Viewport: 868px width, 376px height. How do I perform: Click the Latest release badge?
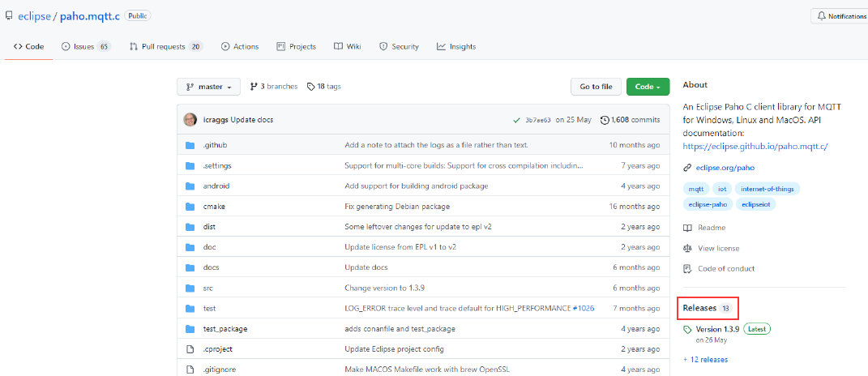(x=757, y=329)
